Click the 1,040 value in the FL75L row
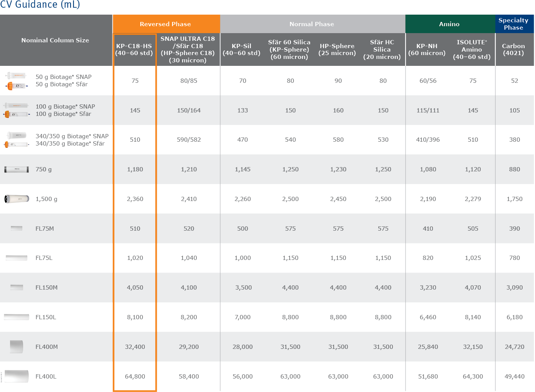Image resolution: width=535 pixels, height=392 pixels. tap(189, 258)
